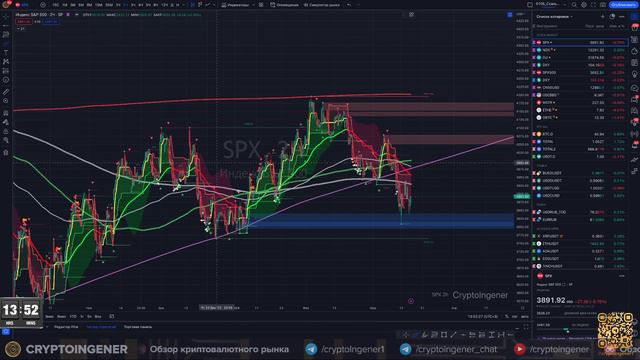The image size is (640, 360).
Task: Select the TOTAL2 row in watchlist
Action: point(580,149)
